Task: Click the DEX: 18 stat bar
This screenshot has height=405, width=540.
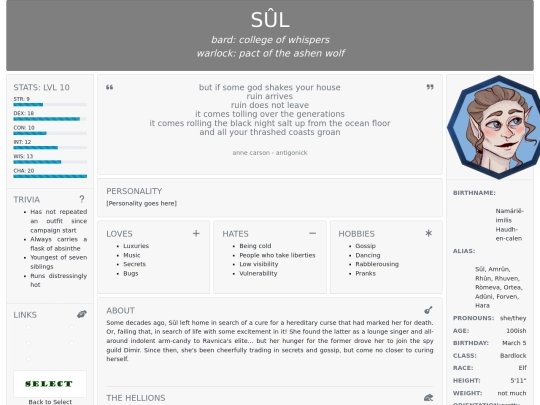Action: click(x=50, y=119)
